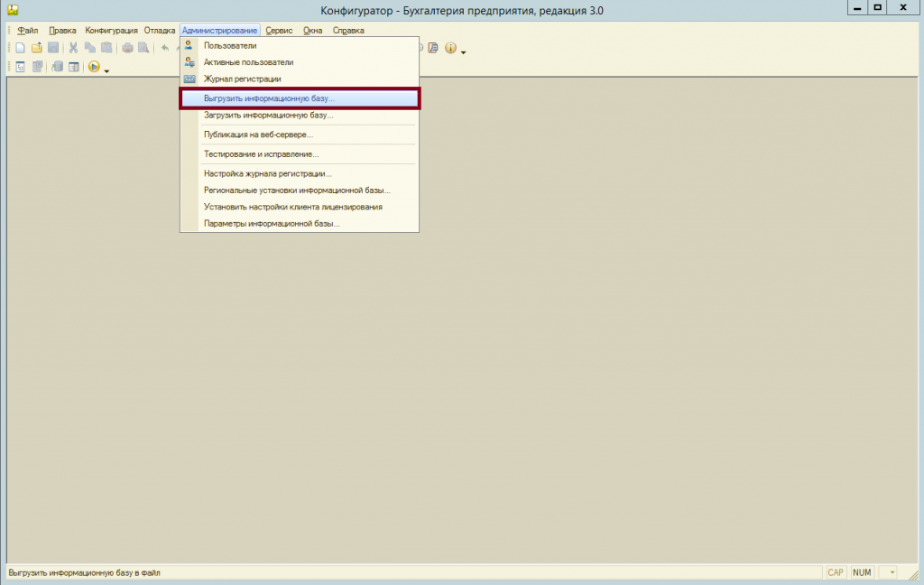Select Установить настройки клиента лицензирования

coord(300,207)
